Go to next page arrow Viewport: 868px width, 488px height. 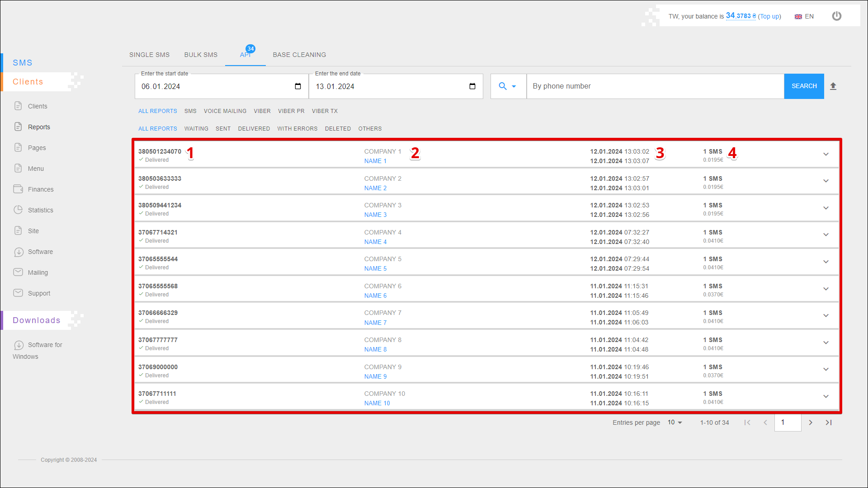tap(811, 422)
